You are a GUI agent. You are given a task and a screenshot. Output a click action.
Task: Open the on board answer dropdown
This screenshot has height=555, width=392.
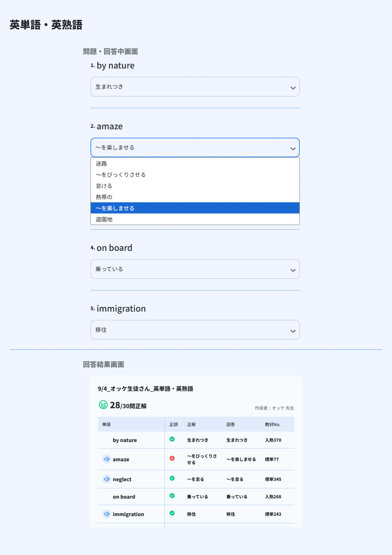(195, 269)
